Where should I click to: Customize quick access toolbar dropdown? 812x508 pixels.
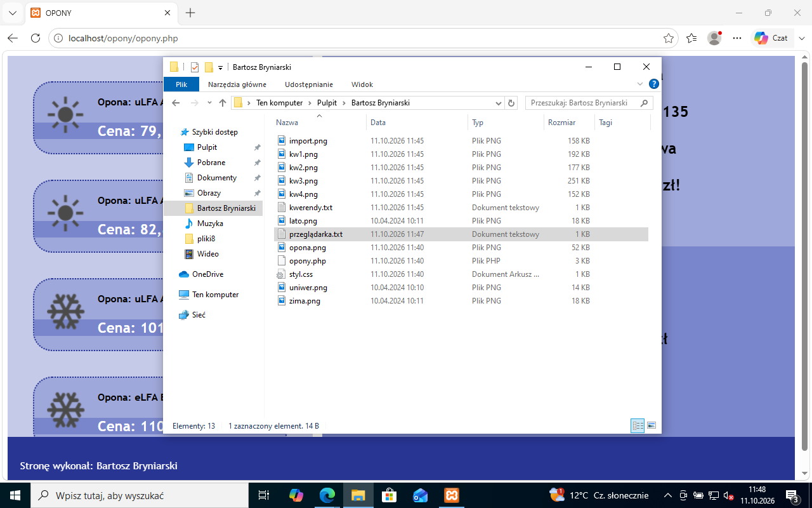pos(220,67)
